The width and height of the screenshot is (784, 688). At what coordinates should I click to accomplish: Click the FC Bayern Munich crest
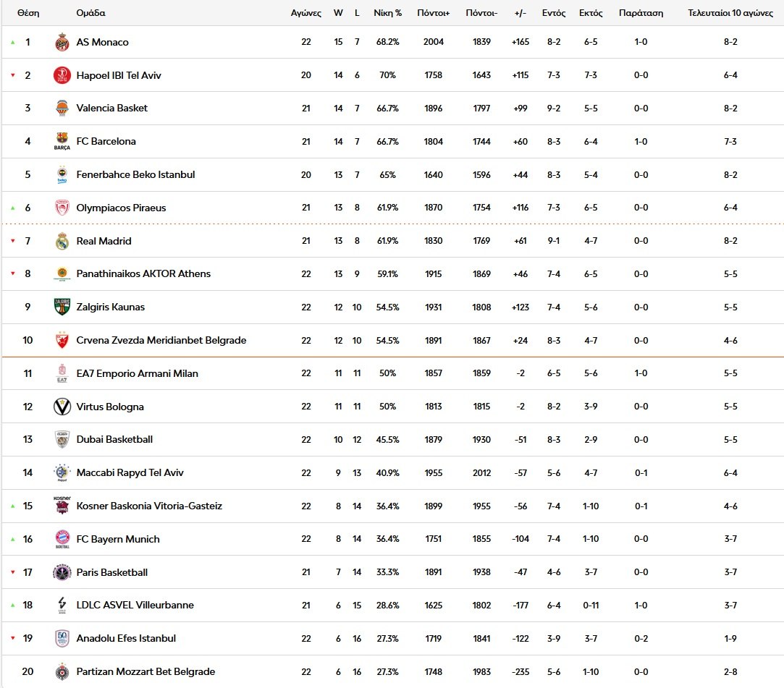tap(62, 539)
